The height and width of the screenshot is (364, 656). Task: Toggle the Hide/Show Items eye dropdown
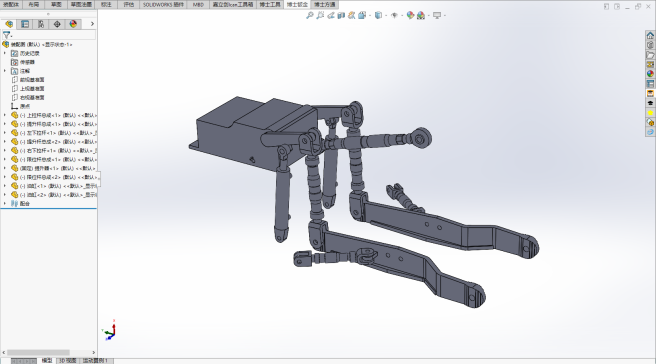click(x=395, y=15)
